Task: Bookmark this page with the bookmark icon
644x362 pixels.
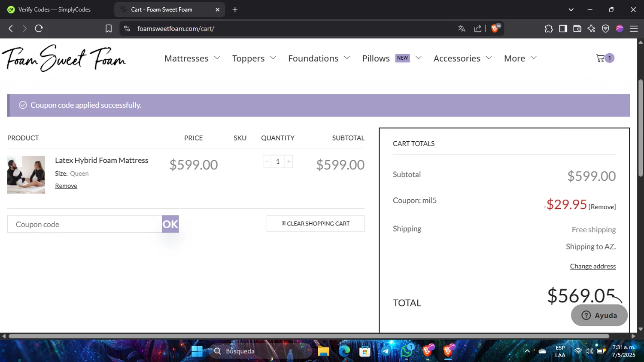Action: (109, 29)
